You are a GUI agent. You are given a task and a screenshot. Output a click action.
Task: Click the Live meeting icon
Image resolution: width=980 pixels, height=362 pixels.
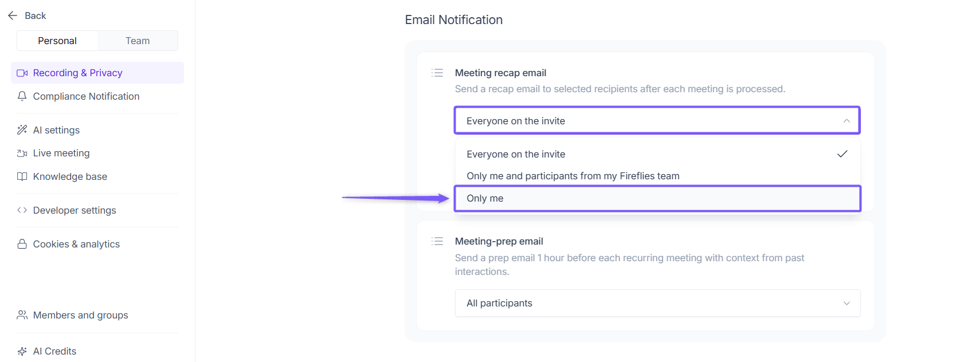(x=22, y=153)
